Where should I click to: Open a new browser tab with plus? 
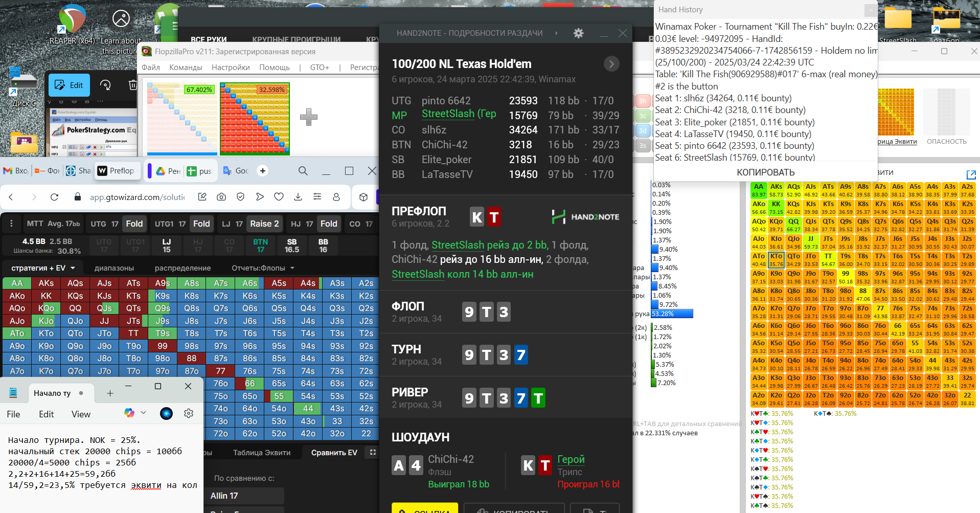coord(263,171)
